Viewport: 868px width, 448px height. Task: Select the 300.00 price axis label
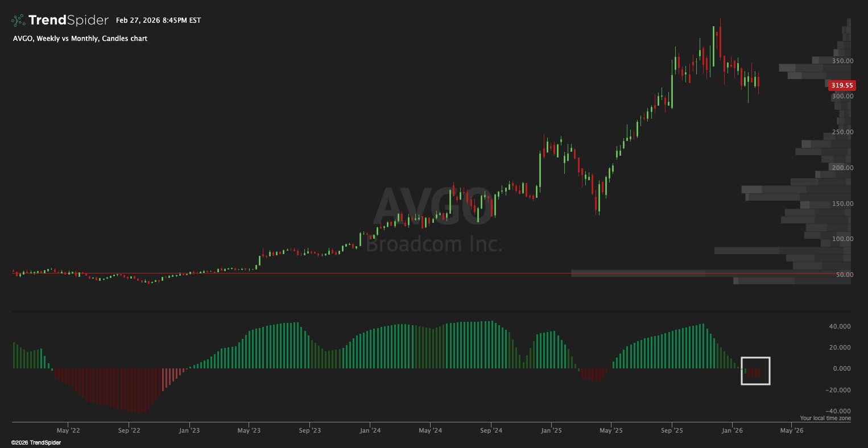[x=842, y=97]
